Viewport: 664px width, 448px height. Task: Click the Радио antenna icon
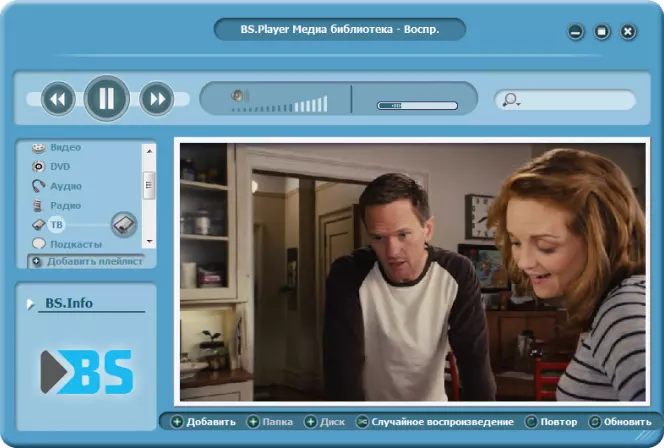(x=39, y=205)
